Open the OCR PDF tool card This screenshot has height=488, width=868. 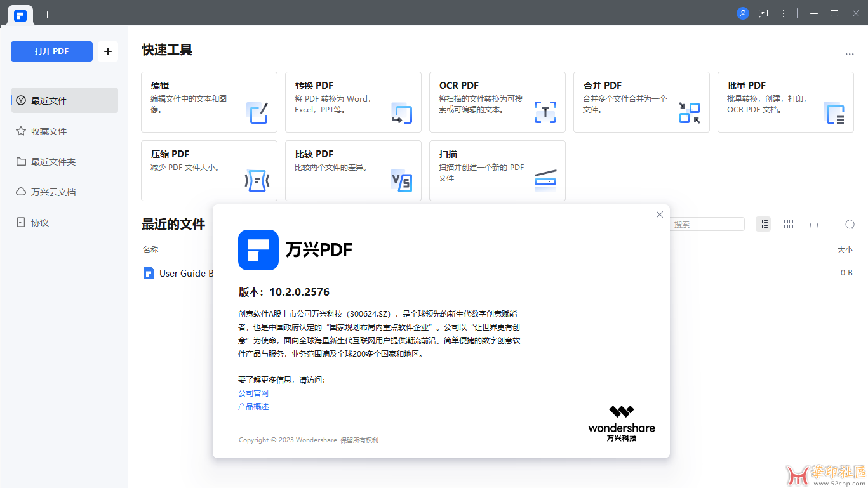[497, 102]
